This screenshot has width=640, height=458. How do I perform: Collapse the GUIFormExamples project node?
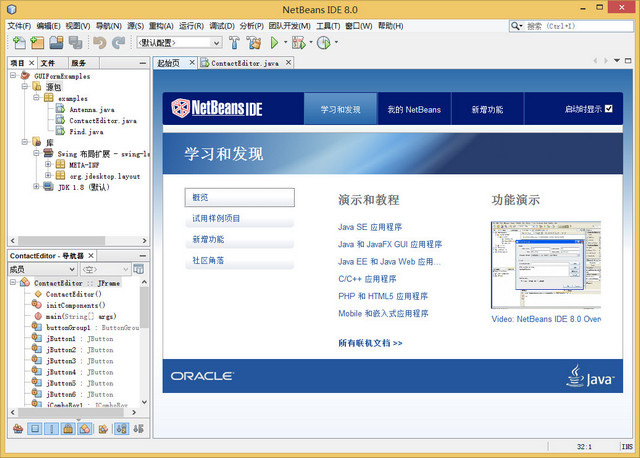click(x=13, y=75)
